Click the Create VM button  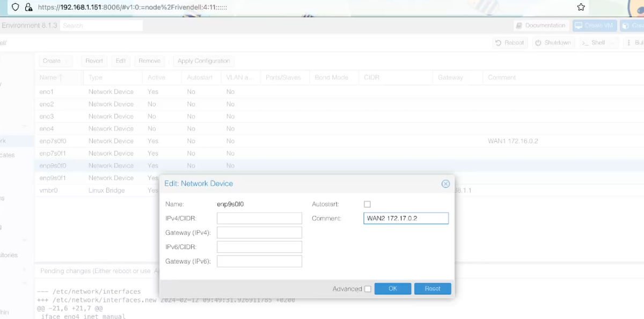tap(594, 26)
